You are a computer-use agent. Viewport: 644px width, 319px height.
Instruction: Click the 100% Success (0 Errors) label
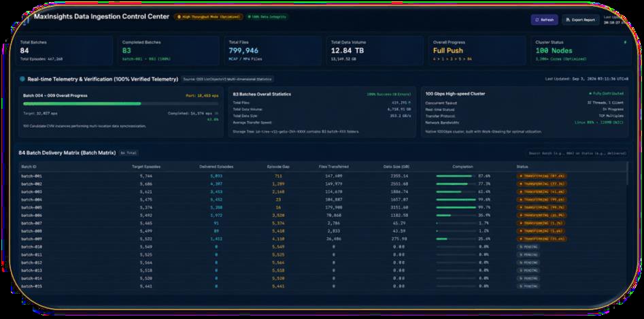pos(388,94)
